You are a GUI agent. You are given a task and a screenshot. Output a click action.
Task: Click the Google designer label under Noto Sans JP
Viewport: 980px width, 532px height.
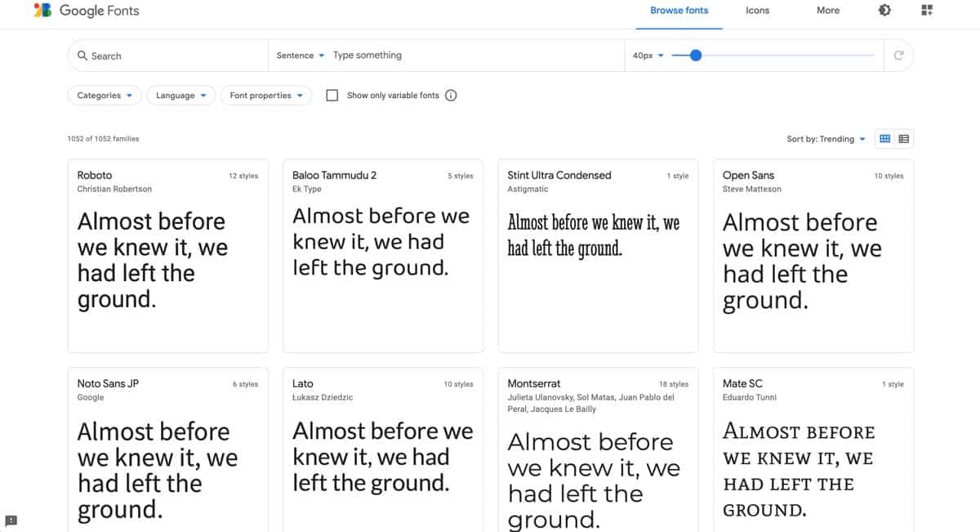tap(91, 397)
